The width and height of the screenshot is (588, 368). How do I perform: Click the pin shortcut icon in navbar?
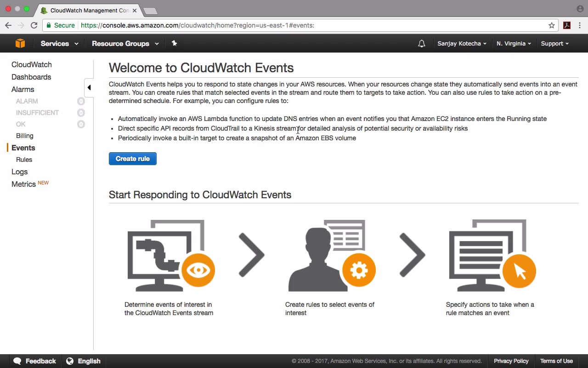coord(174,43)
